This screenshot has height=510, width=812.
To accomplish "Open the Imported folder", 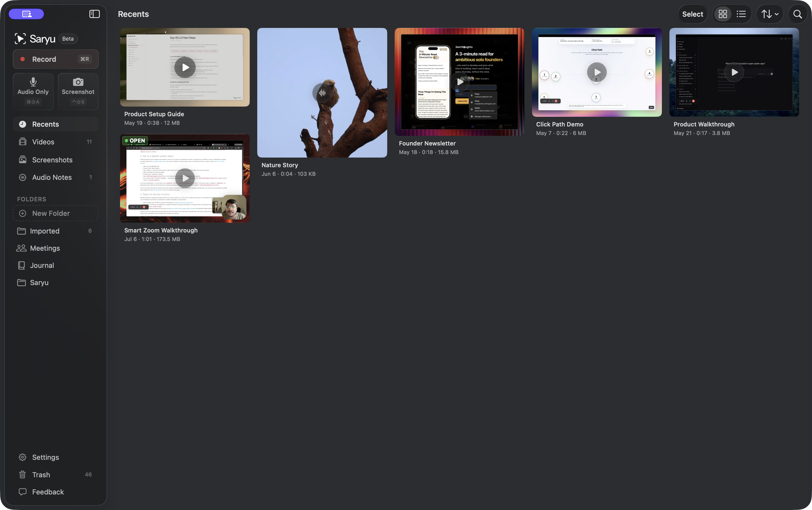I will [56, 231].
